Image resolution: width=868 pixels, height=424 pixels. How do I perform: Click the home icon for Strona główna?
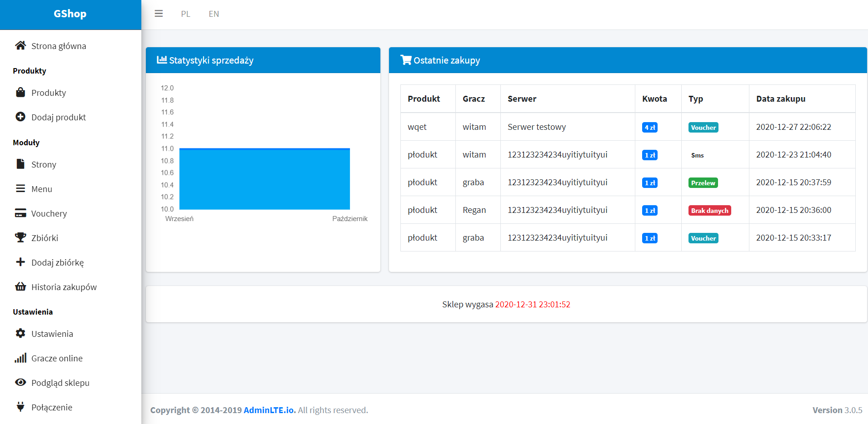[x=20, y=45]
